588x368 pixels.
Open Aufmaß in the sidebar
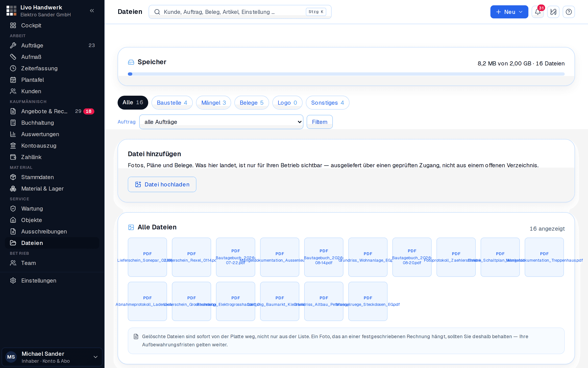pyautogui.click(x=52, y=57)
